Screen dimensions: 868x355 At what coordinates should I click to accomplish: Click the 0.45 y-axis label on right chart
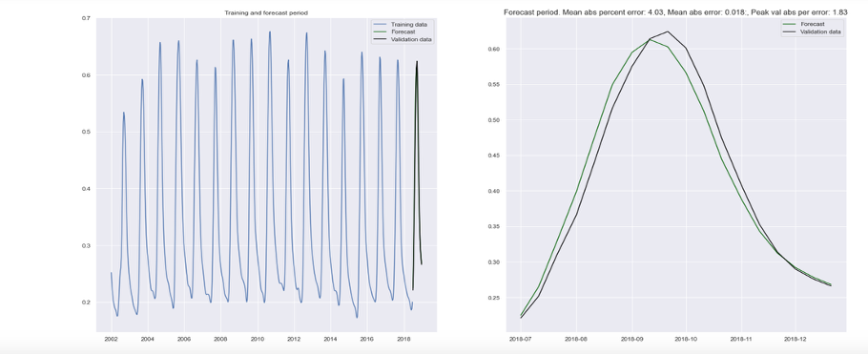(494, 156)
